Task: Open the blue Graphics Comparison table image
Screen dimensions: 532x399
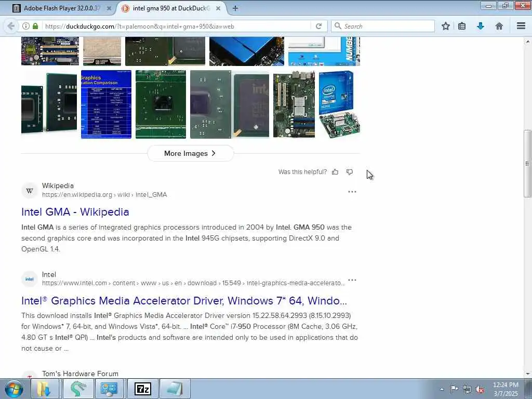Action: [106, 104]
